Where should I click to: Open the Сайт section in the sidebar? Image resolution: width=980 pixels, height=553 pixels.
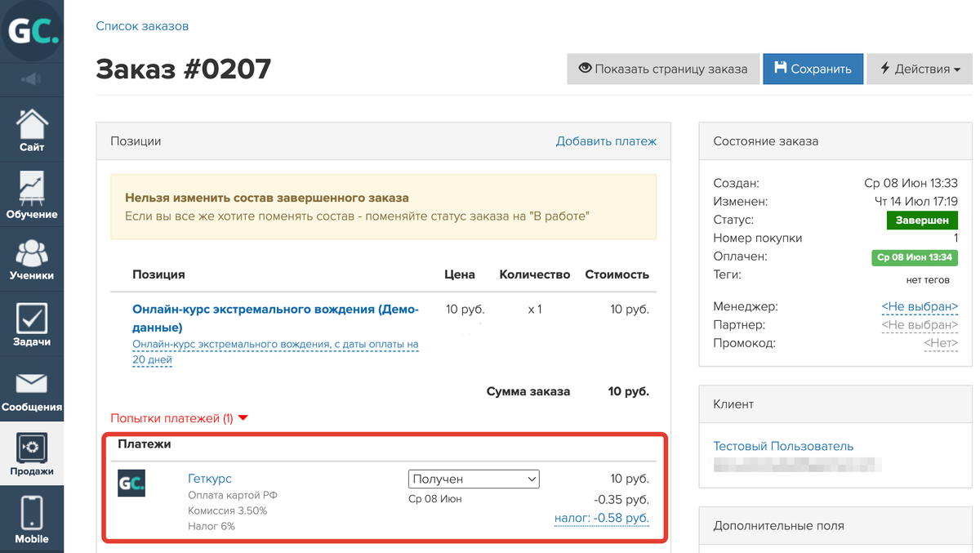(x=32, y=129)
